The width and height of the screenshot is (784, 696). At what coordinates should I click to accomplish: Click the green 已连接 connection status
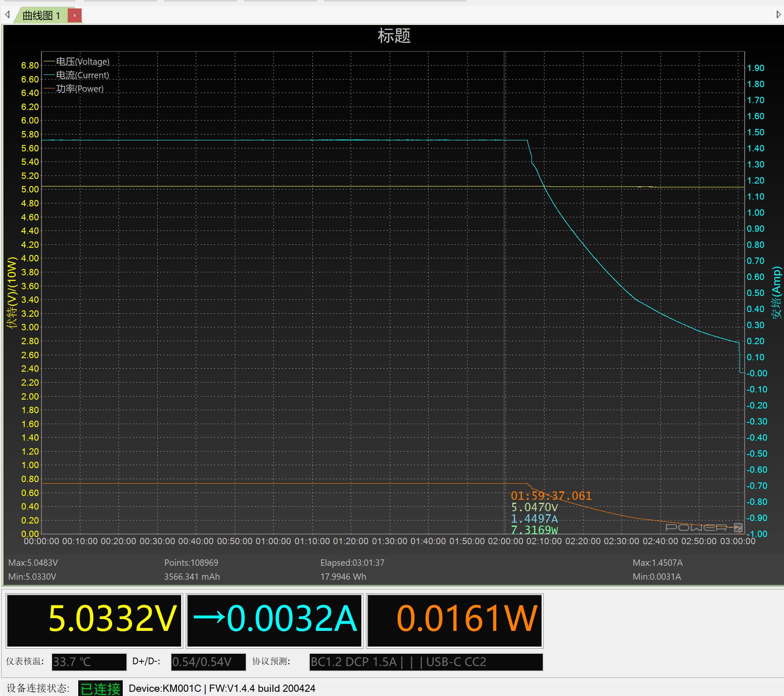[100, 688]
